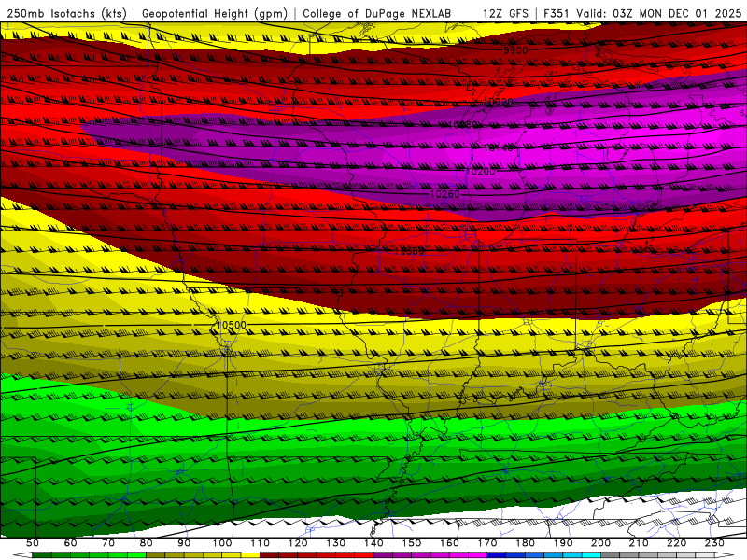
Task: Click the 10260 height contour label
Action: point(445,194)
